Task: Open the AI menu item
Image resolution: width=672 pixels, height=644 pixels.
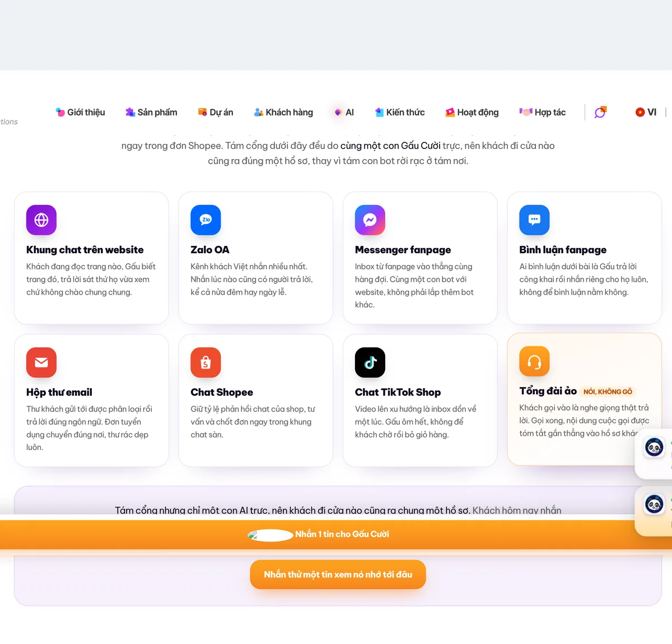Action: click(x=344, y=112)
